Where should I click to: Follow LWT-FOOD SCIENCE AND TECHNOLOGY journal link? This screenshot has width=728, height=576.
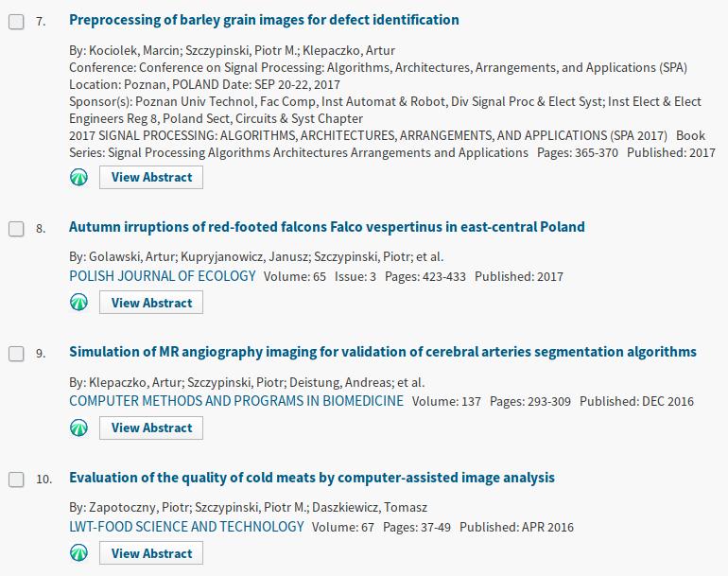click(186, 527)
